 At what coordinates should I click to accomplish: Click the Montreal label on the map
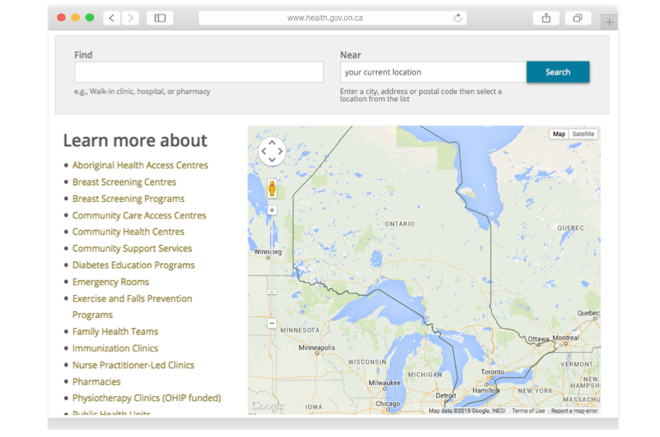(x=566, y=338)
